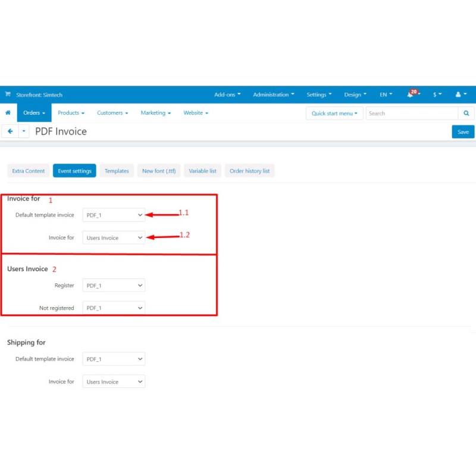Expand the arrow beside the back button
Screen dimensions: 476x476
tap(24, 131)
